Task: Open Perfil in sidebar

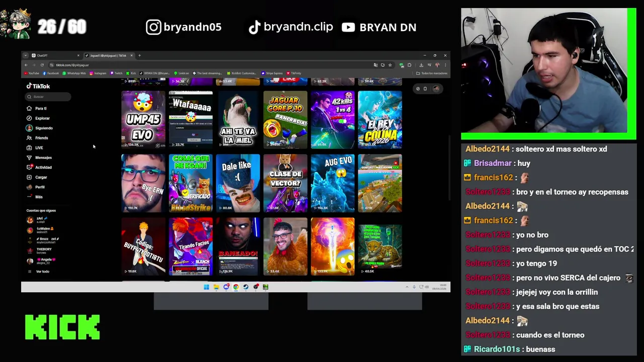Action: (36, 187)
